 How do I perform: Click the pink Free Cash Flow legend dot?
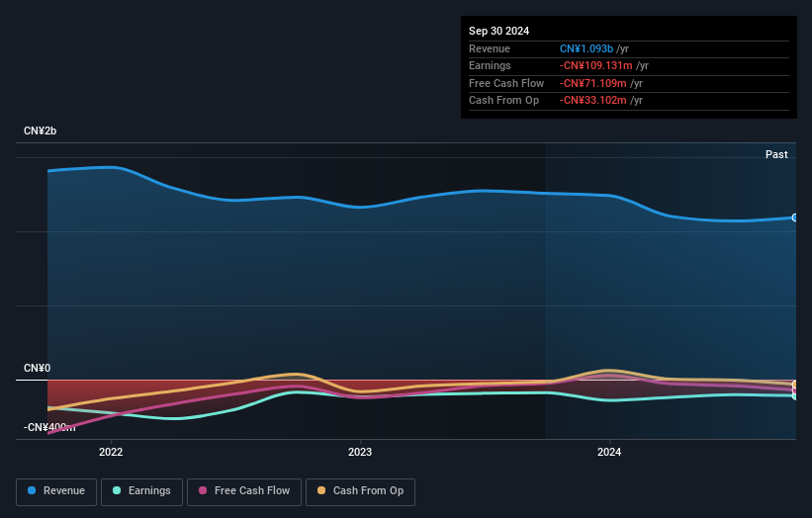203,490
